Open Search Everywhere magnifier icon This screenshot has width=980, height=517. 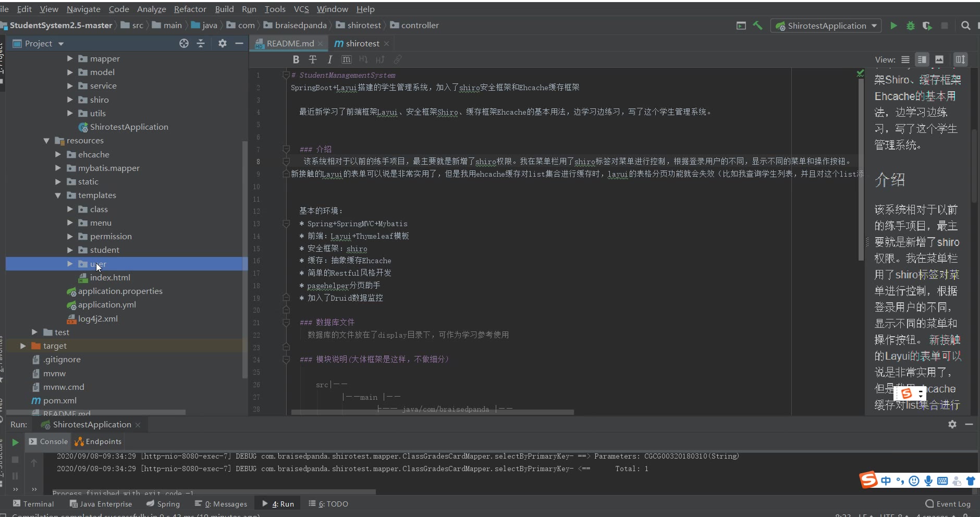coord(965,26)
